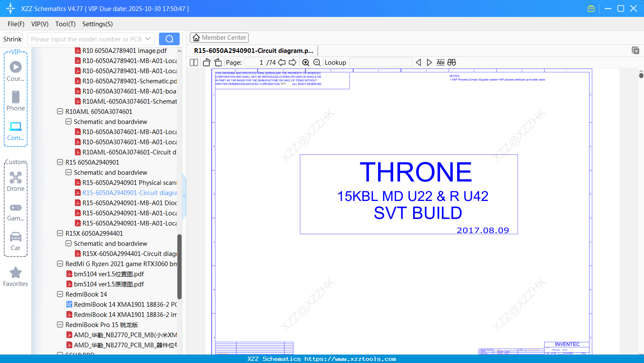644x363 pixels.
Task: Find next lookup match
Action: point(429,63)
